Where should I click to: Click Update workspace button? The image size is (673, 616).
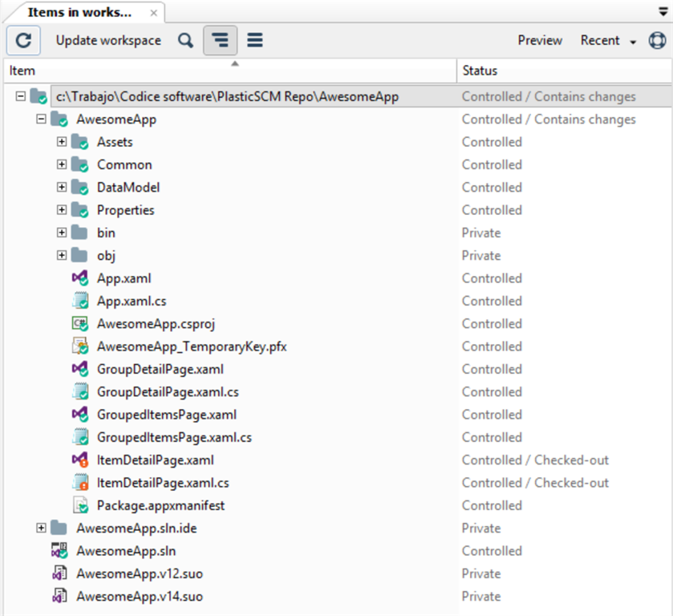tap(108, 40)
